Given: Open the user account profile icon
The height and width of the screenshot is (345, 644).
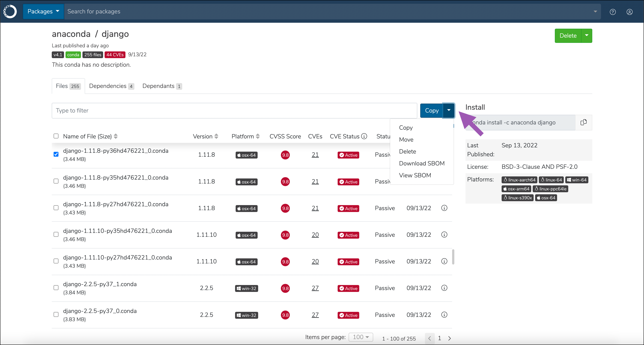Looking at the screenshot, I should 629,12.
